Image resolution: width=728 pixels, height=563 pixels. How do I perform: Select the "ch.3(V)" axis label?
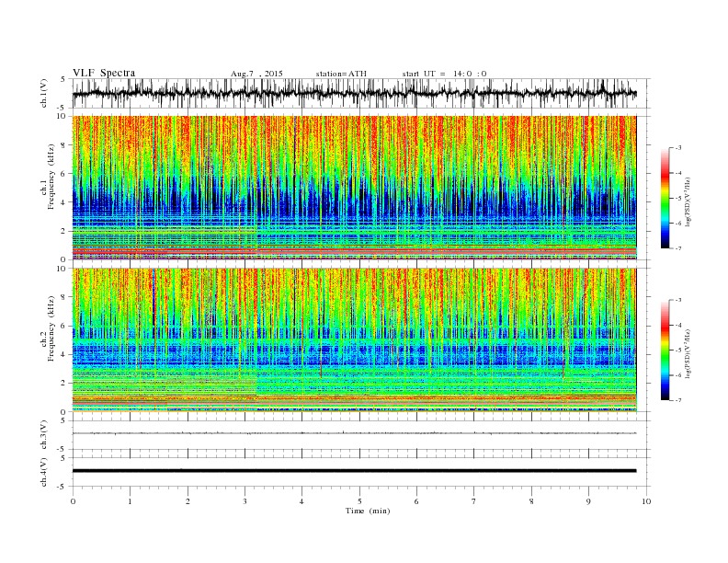(44, 435)
